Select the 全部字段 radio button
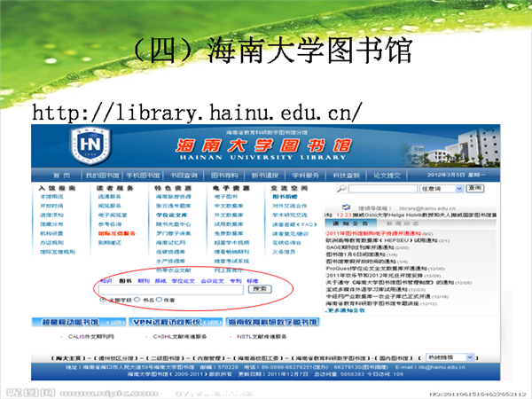Image resolution: width=532 pixels, height=399 pixels. click(x=103, y=300)
